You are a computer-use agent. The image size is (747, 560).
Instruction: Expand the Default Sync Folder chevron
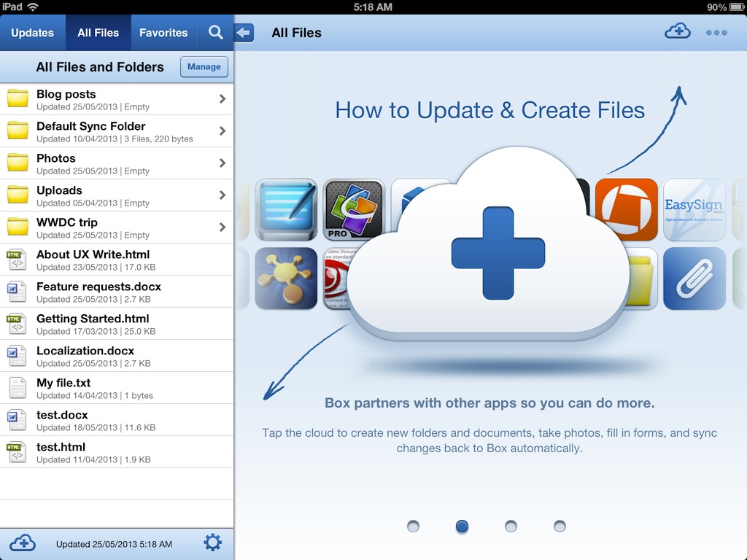222,131
